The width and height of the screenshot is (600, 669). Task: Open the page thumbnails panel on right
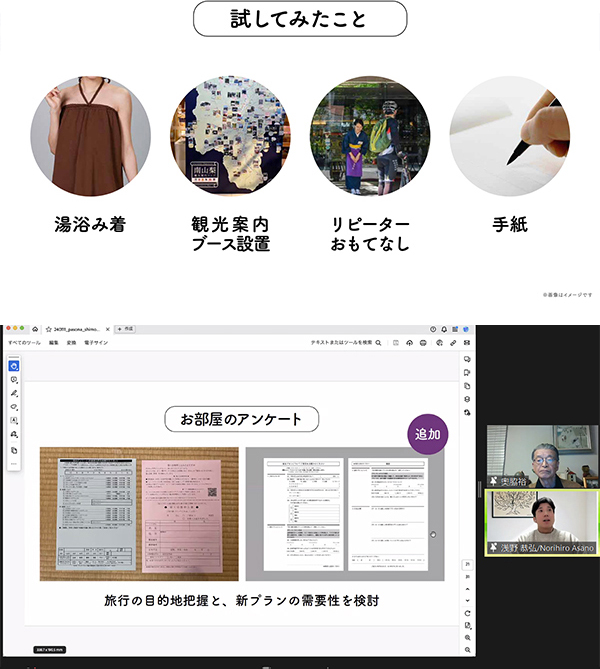point(467,386)
